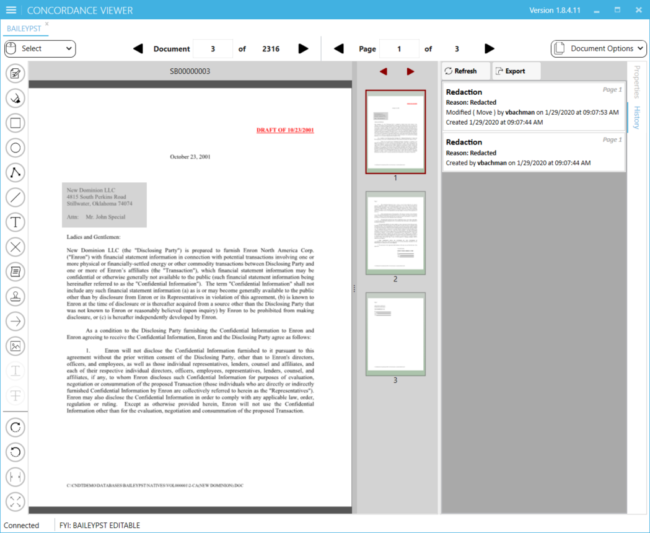This screenshot has width=650, height=533.
Task: Select the disabled text strikethrough tool
Action: [x=15, y=395]
